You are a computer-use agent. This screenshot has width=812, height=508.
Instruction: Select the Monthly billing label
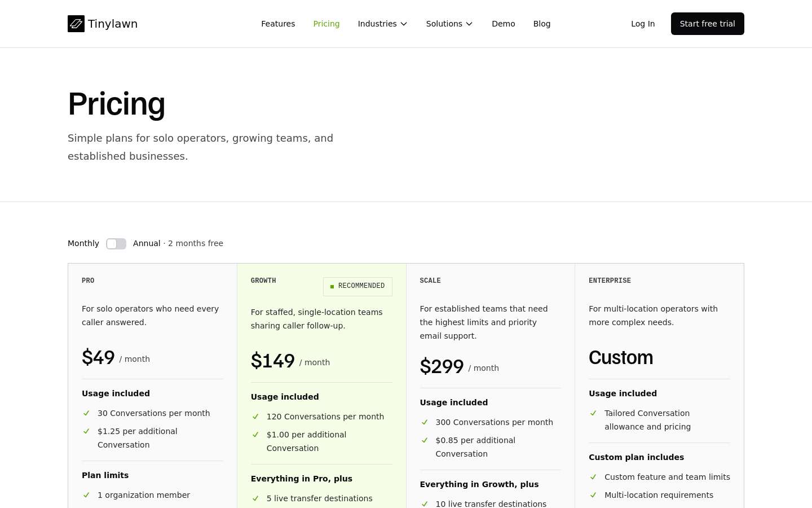(x=83, y=243)
